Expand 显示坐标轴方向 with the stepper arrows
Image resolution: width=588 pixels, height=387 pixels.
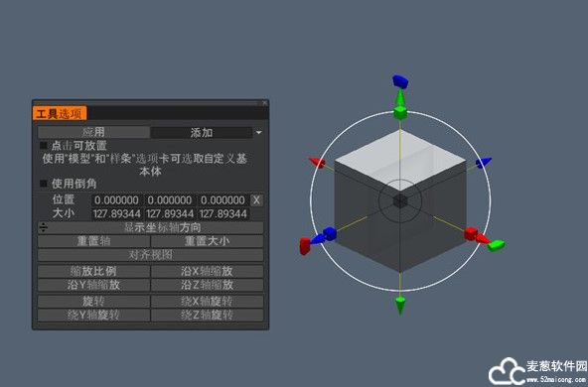pyautogui.click(x=44, y=227)
